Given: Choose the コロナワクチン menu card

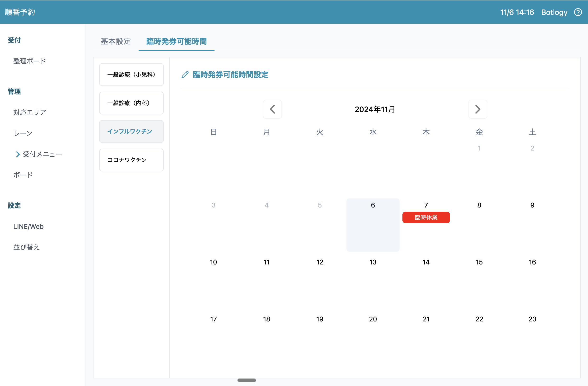Looking at the screenshot, I should click(x=131, y=160).
